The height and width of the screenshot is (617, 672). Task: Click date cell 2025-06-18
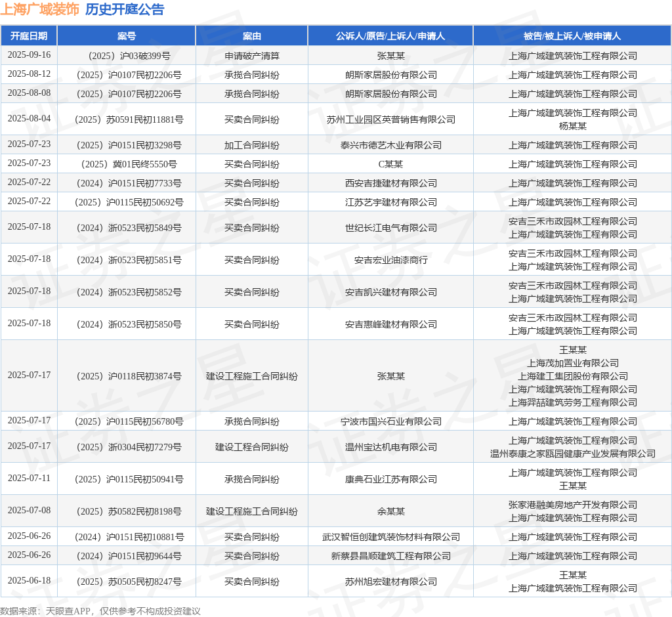pyautogui.click(x=29, y=580)
